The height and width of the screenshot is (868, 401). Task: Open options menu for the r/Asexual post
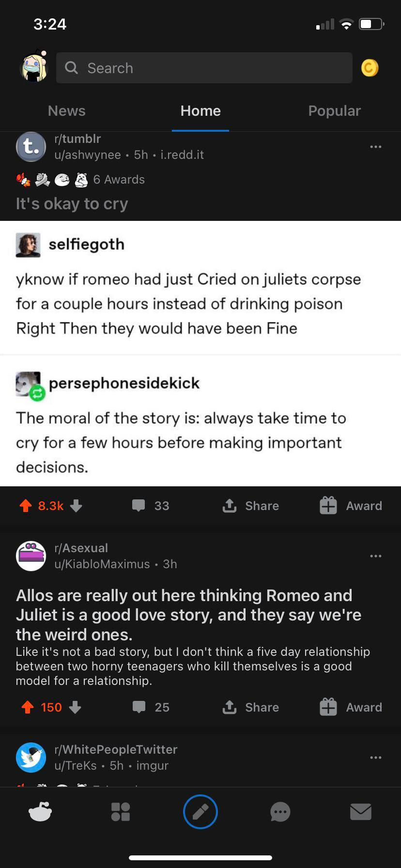(x=376, y=556)
